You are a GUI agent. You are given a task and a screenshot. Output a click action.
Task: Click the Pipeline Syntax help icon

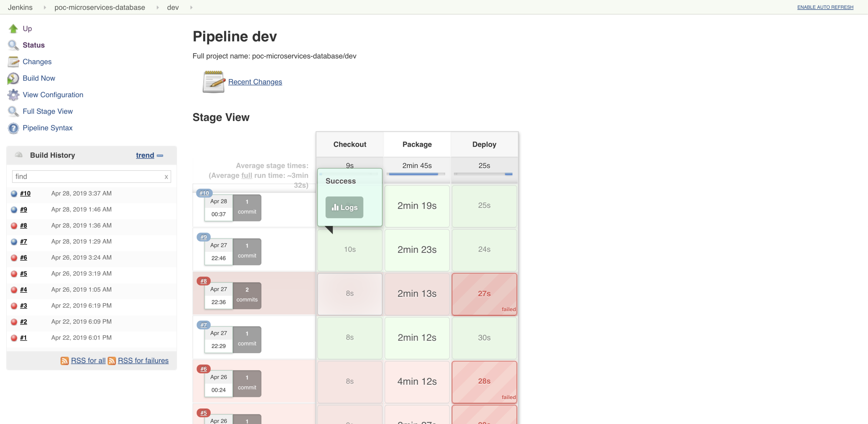click(x=13, y=128)
